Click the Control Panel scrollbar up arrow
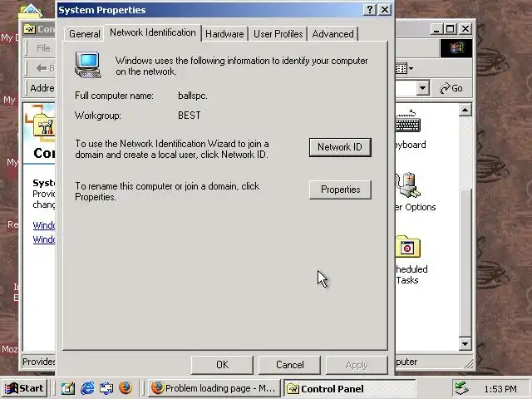Image resolution: width=532 pixels, height=399 pixels. [465, 110]
